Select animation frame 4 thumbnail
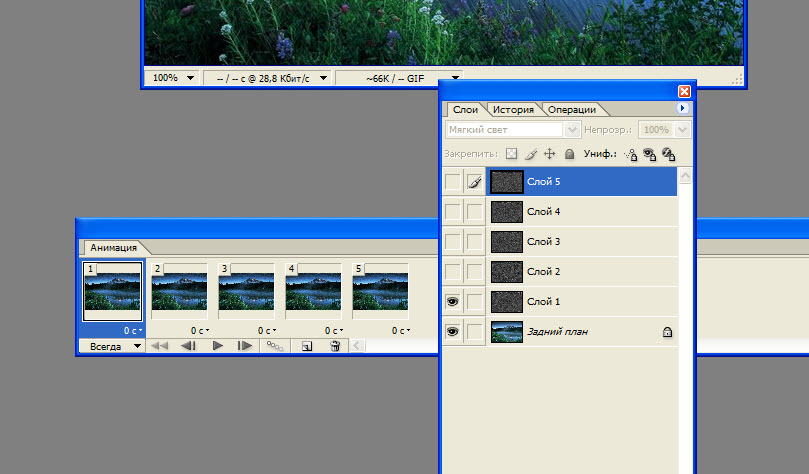 314,292
